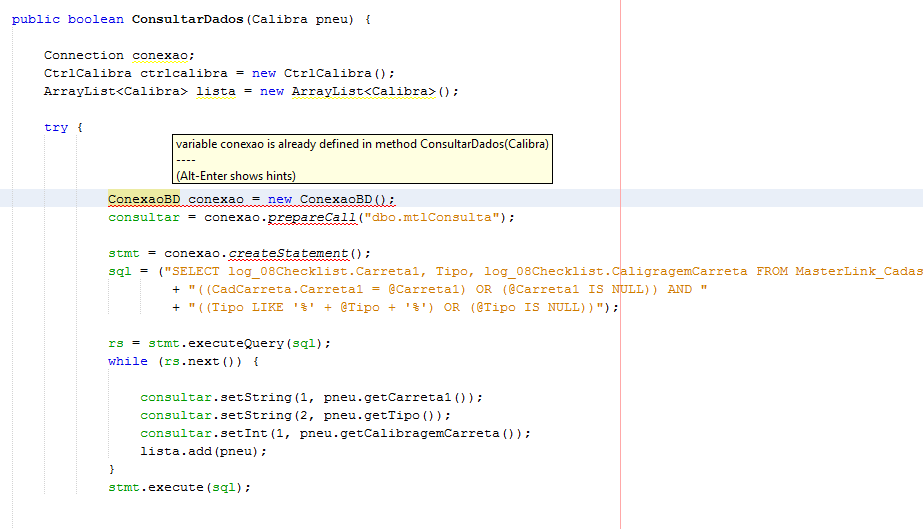Viewport: 923px width, 529px height.
Task: Click the 'variable conexao is already defined' tooltip
Action: point(362,159)
